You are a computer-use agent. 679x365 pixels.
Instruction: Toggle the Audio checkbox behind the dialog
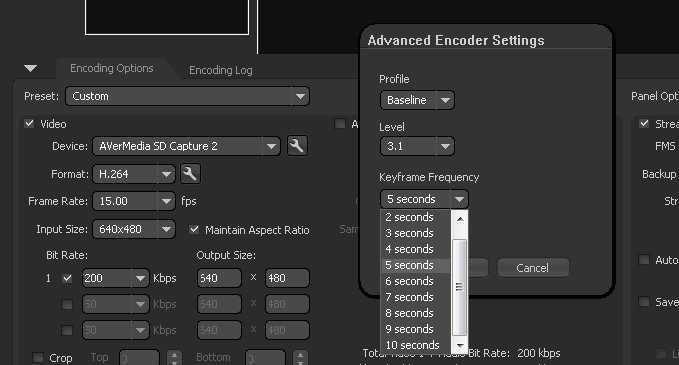pyautogui.click(x=340, y=124)
